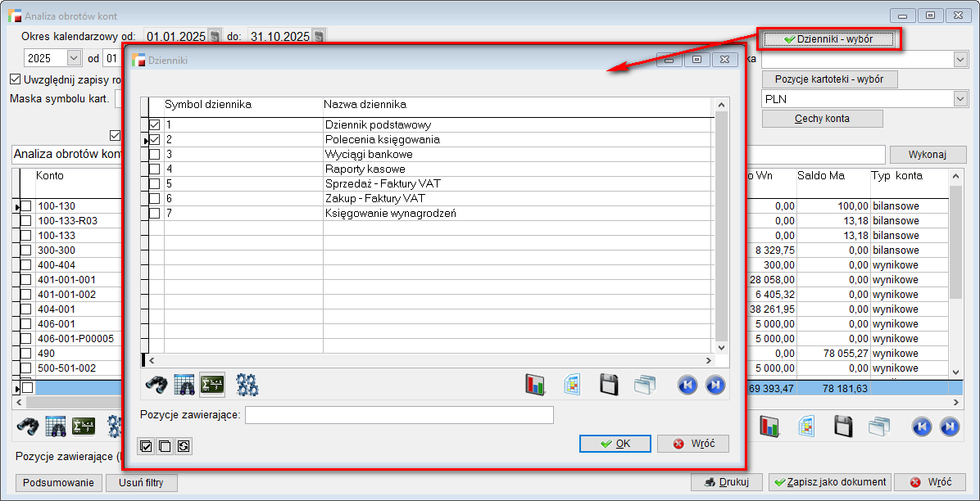Check the Raporty kasowe journal checkbox
Image resolution: width=980 pixels, height=501 pixels.
coord(155,169)
